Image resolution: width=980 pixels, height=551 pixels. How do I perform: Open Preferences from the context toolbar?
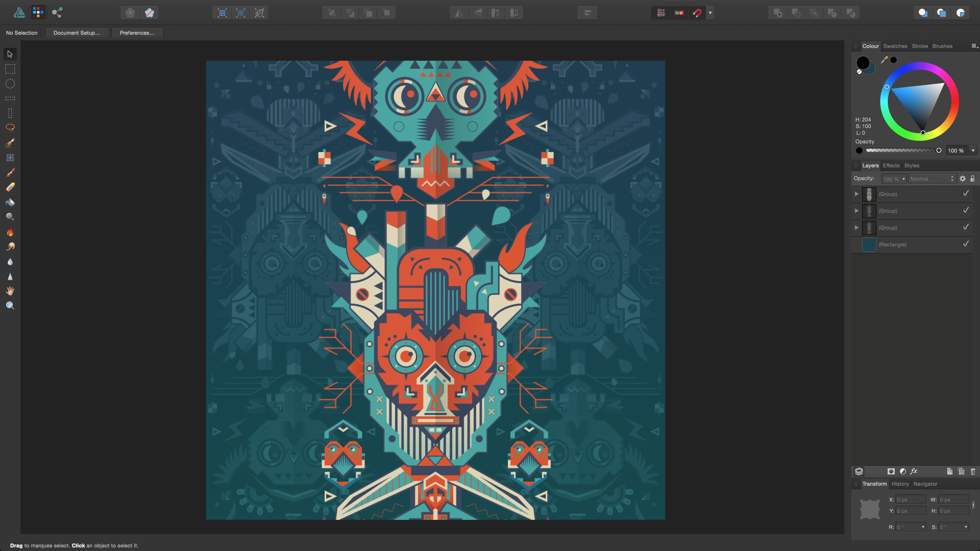137,33
